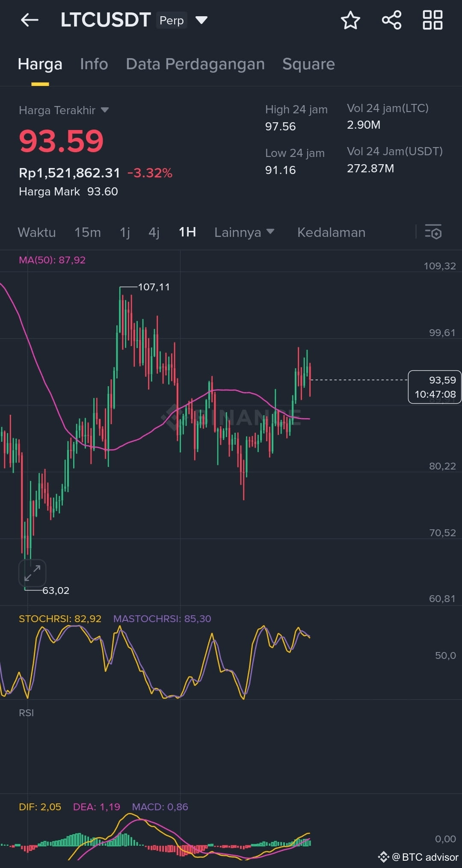Image resolution: width=462 pixels, height=868 pixels.
Task: Select the 15m timeframe
Action: pyautogui.click(x=88, y=232)
